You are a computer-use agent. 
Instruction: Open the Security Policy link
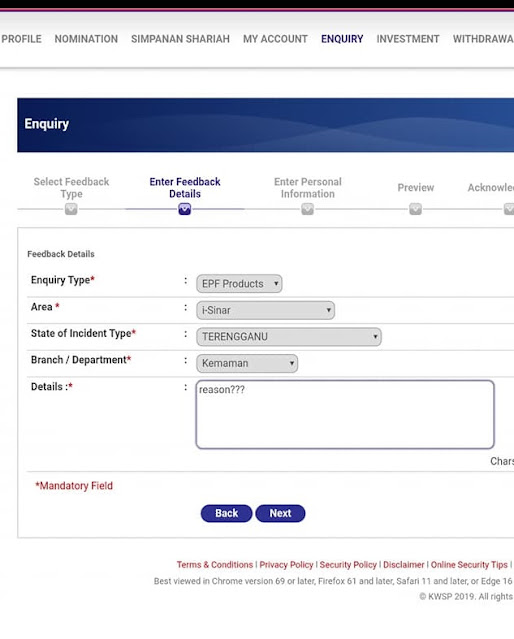click(x=348, y=565)
